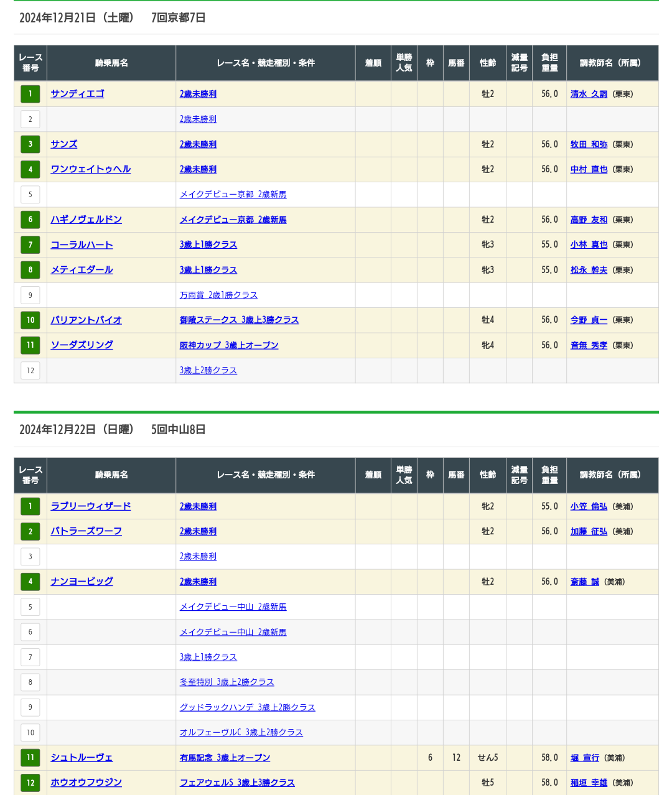This screenshot has width=672, height=795.
Task: Open horse link ホウオウフウジン
Action: [86, 783]
